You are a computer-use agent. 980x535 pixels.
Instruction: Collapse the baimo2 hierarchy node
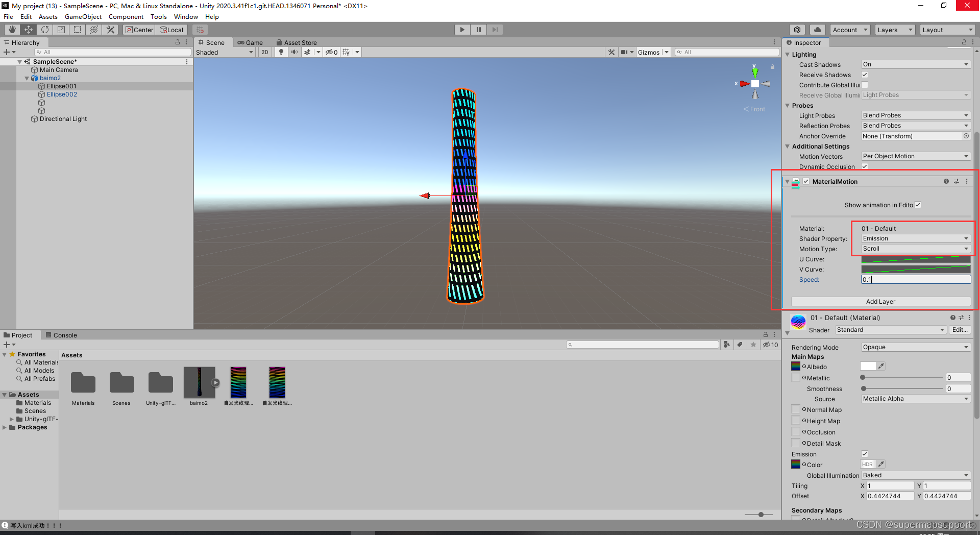click(x=27, y=78)
